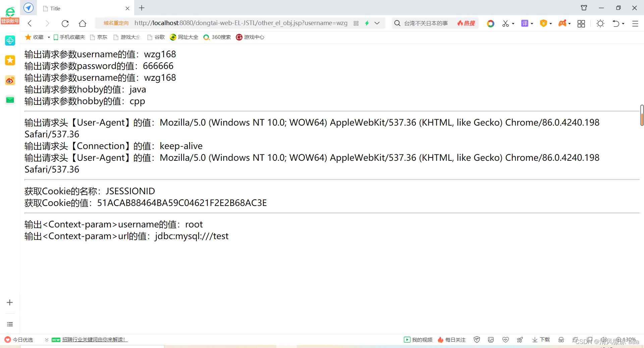Focus the search box with hot topic text
Screen dimensions: 644x348
click(x=426, y=23)
